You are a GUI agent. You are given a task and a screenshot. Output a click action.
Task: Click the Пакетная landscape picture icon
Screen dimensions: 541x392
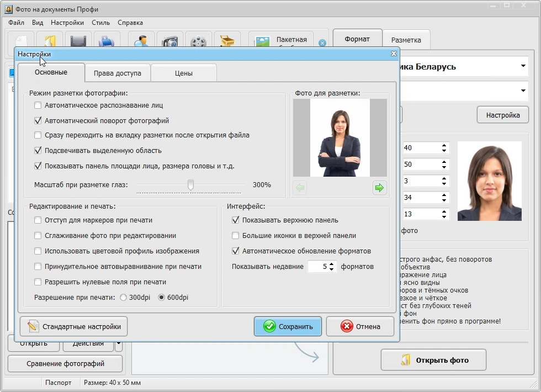262,41
